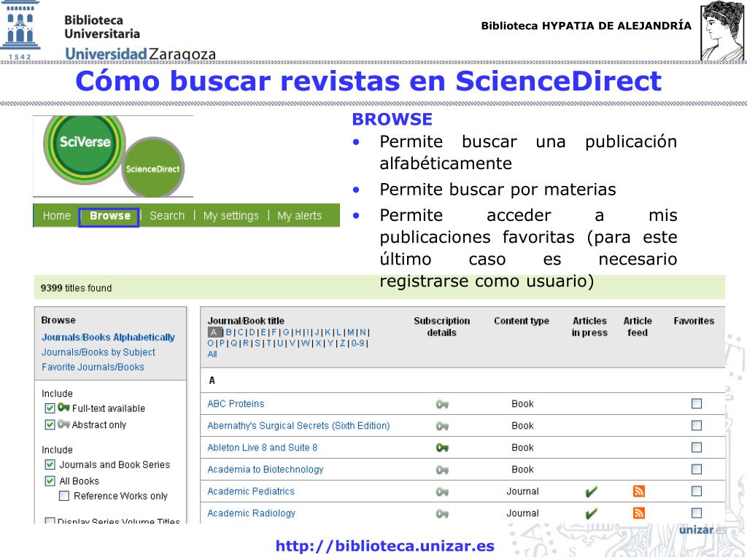The width and height of the screenshot is (747, 560).
Task: Open the Search tab
Action: [167, 216]
